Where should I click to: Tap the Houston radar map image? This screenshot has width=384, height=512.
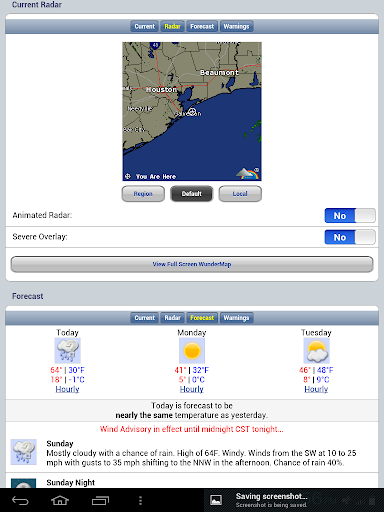tap(192, 111)
